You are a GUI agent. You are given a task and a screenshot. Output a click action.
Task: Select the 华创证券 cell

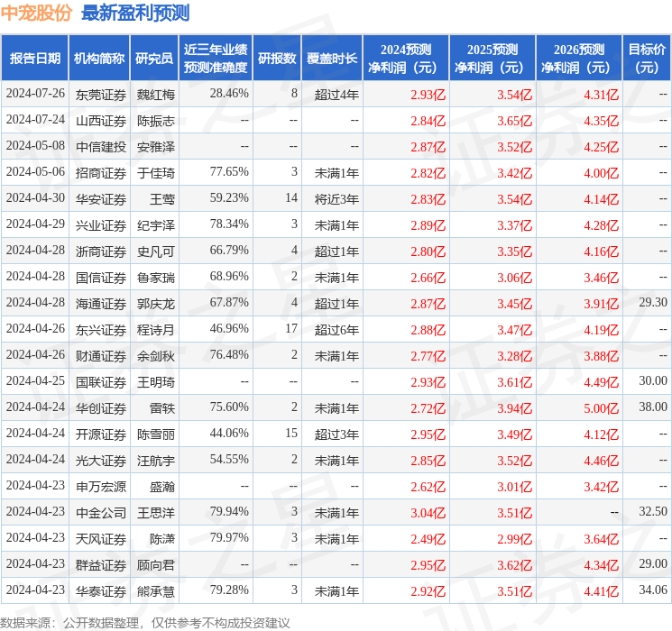(101, 408)
